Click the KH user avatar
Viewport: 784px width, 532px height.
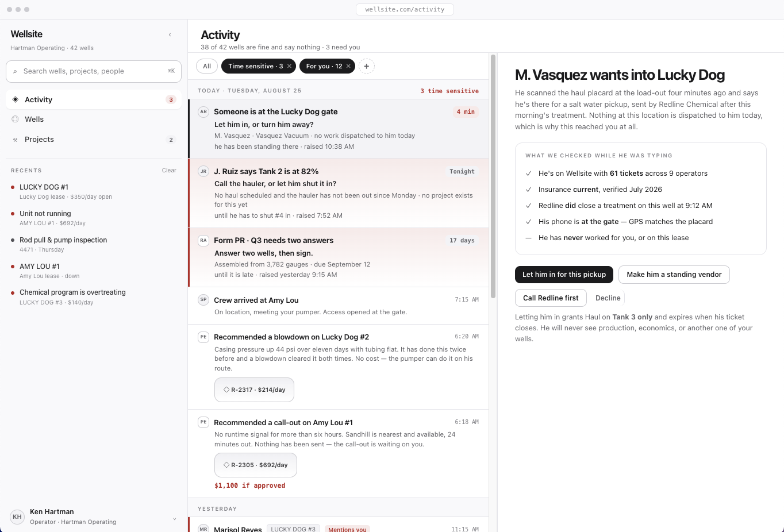point(17,516)
